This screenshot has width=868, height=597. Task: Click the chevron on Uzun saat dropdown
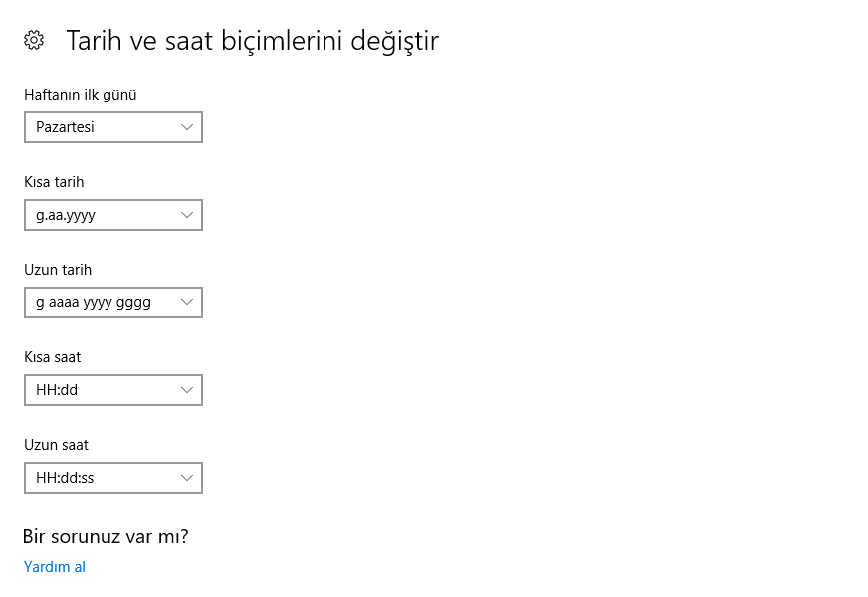tap(187, 478)
